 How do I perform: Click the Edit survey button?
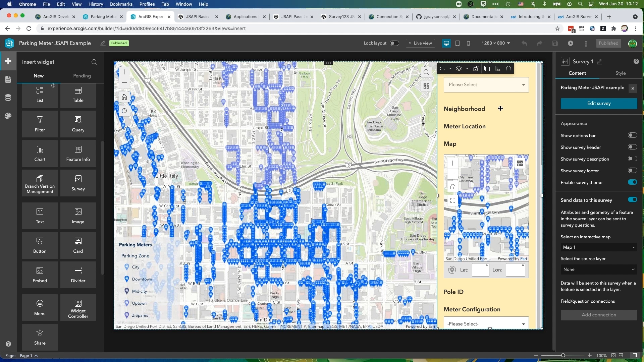tap(599, 104)
